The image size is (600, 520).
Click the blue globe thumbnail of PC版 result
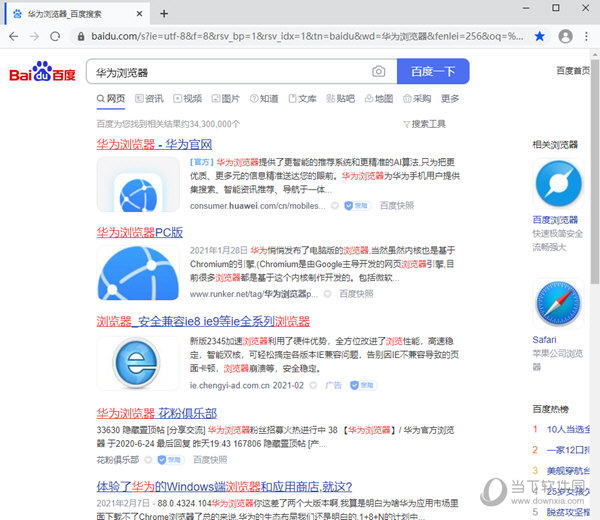click(138, 273)
